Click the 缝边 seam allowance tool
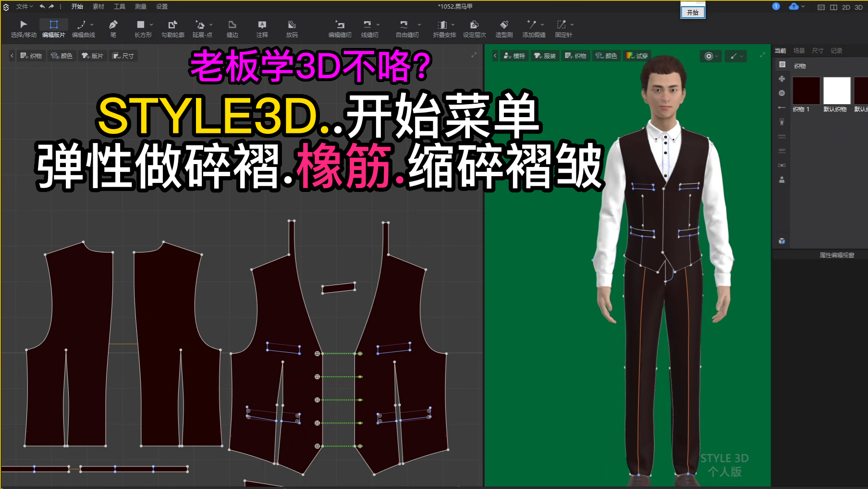The image size is (868, 489). click(x=232, y=28)
